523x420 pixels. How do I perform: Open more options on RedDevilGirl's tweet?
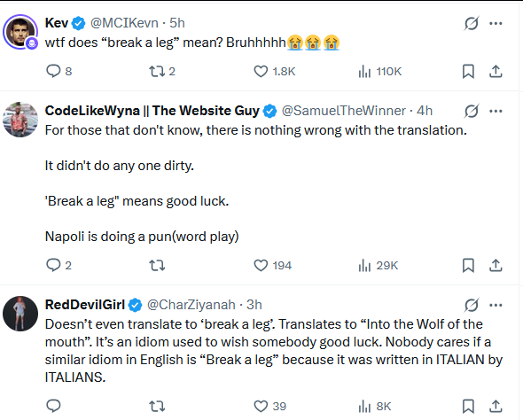click(496, 305)
